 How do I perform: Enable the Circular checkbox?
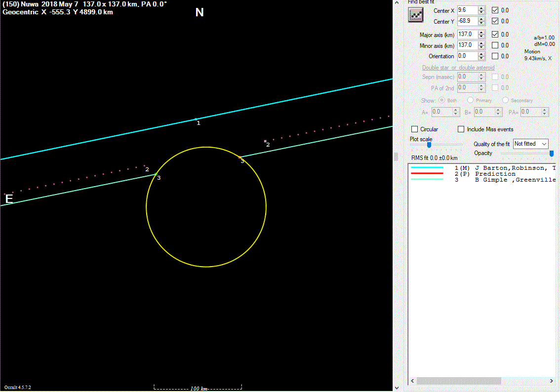point(415,129)
